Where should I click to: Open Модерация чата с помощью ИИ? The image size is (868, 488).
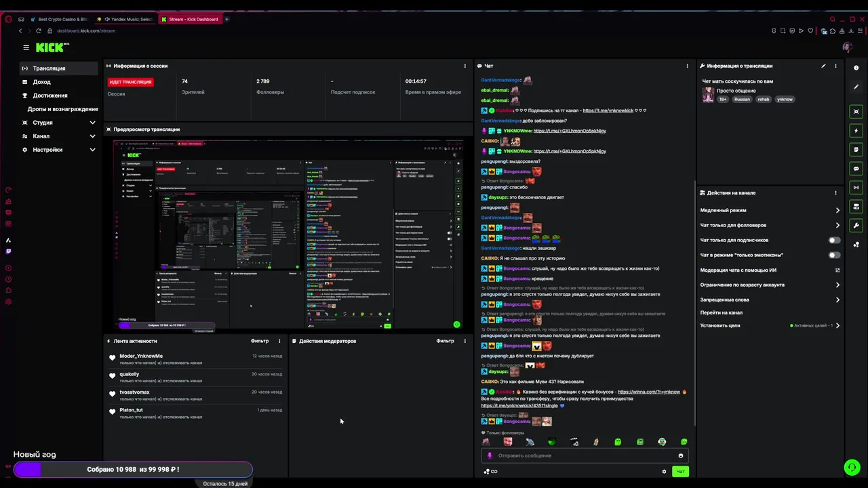click(x=770, y=270)
